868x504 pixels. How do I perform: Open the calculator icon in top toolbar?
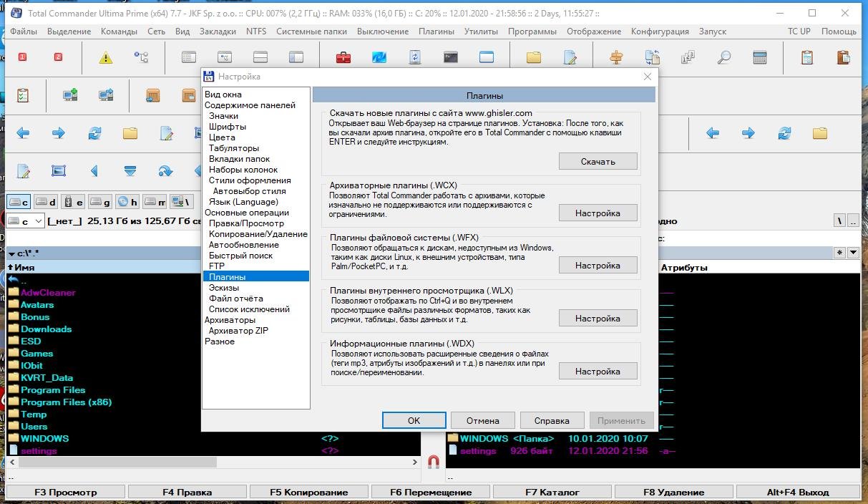point(760,57)
